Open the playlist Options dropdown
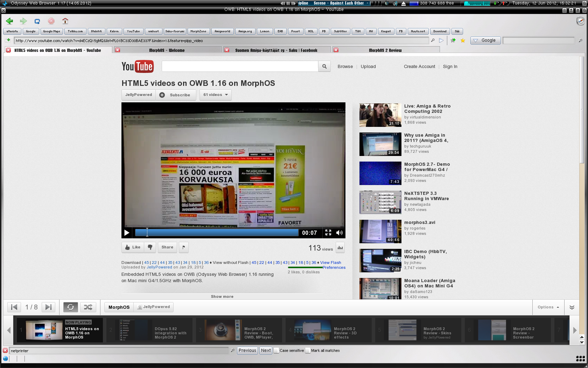The image size is (588, 368). [548, 307]
